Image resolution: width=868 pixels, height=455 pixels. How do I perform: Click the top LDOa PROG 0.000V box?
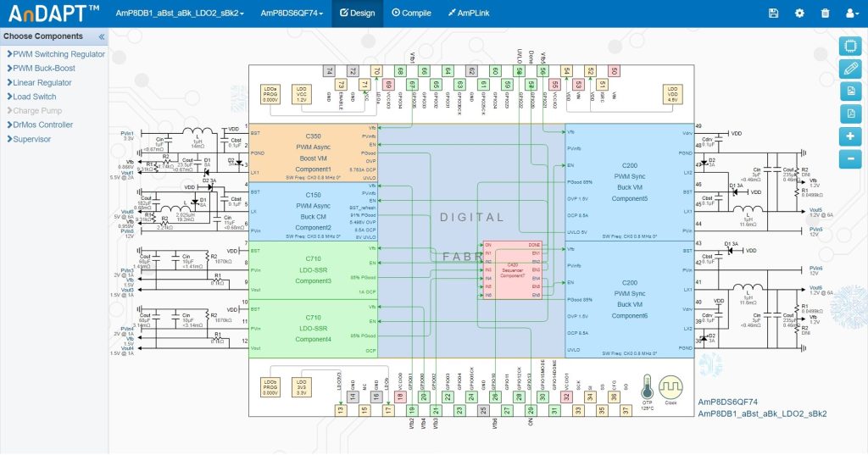click(270, 94)
